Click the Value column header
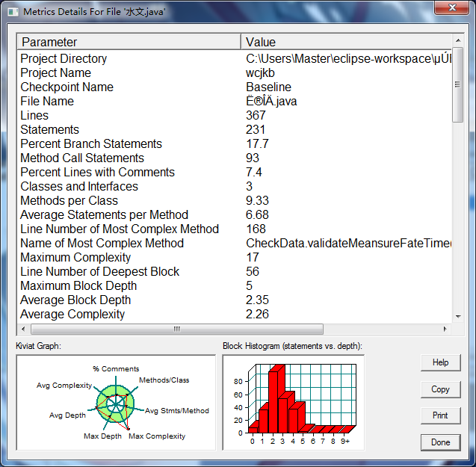 tap(347, 42)
